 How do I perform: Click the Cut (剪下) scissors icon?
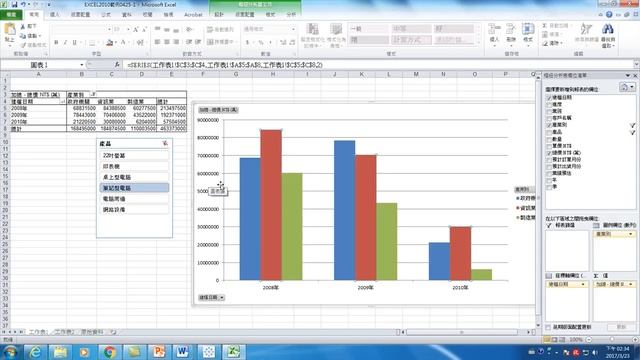pyautogui.click(x=23, y=27)
